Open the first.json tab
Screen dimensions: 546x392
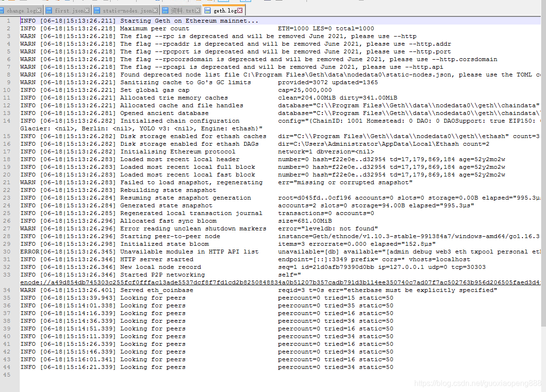click(69, 11)
